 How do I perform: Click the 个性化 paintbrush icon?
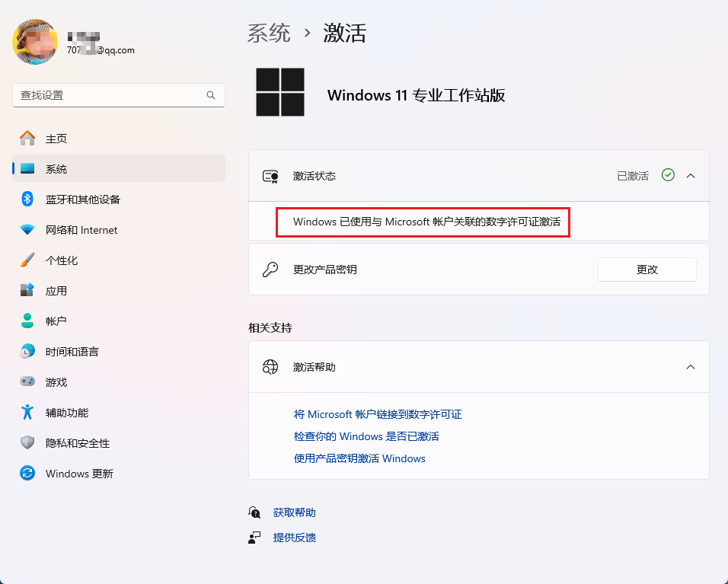(x=27, y=260)
